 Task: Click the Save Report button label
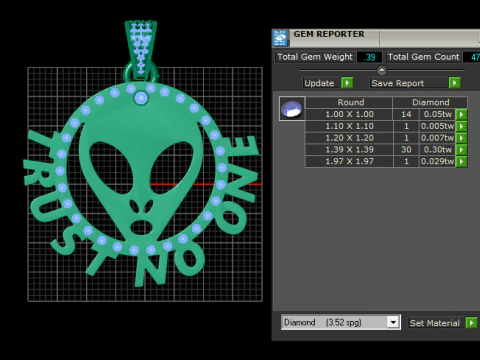(x=397, y=83)
